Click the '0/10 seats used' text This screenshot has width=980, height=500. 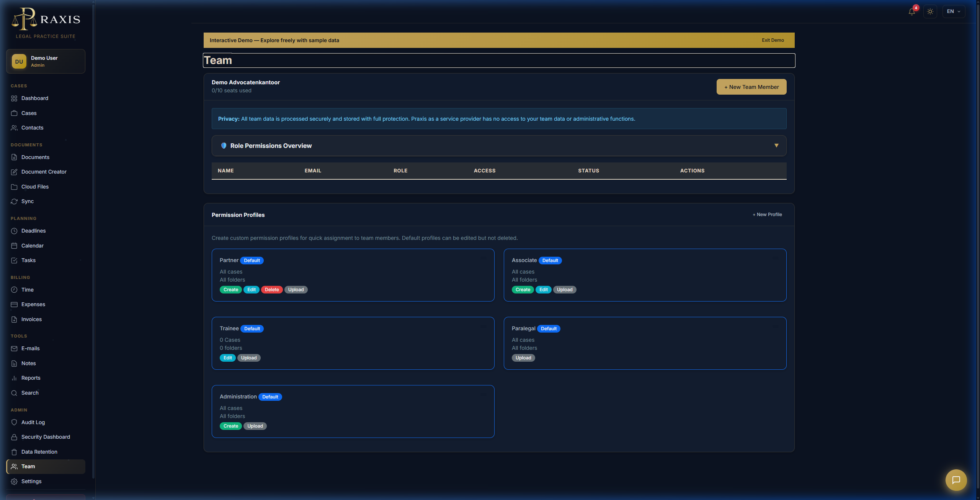pos(232,91)
